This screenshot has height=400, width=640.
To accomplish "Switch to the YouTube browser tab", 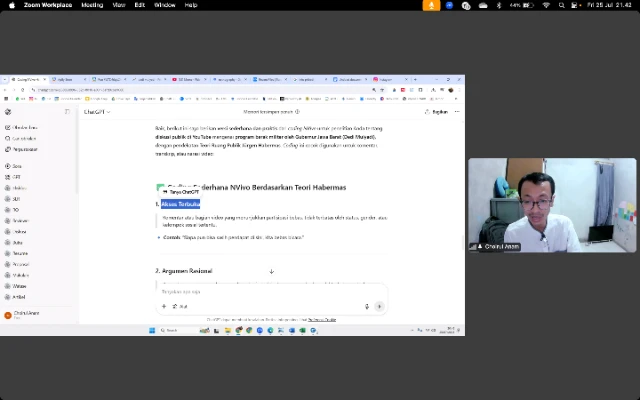I will tap(188, 80).
